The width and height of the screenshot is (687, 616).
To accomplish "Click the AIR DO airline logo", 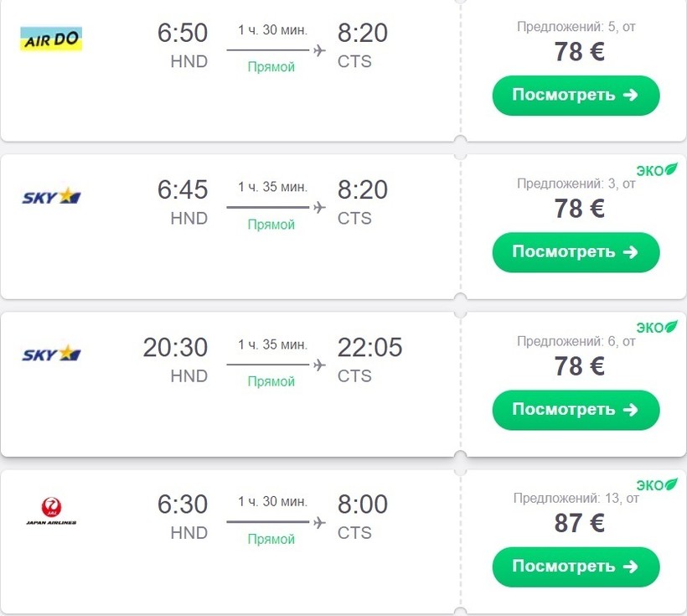I will (50, 39).
